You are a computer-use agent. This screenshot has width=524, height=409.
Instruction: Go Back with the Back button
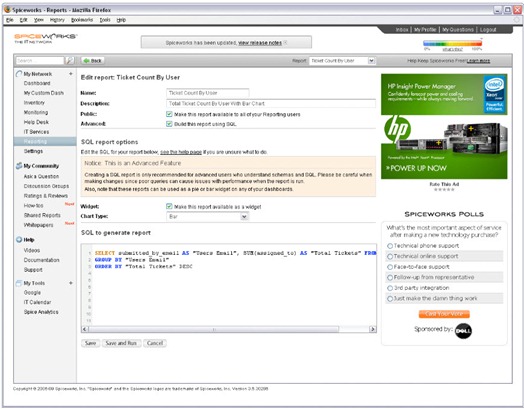coord(93,60)
